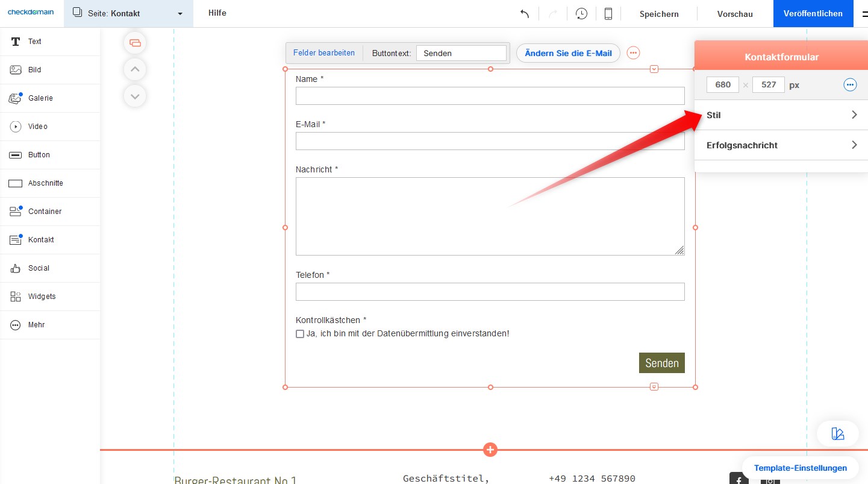This screenshot has width=868, height=484.
Task: Expand the Stil settings row
Action: tap(781, 115)
